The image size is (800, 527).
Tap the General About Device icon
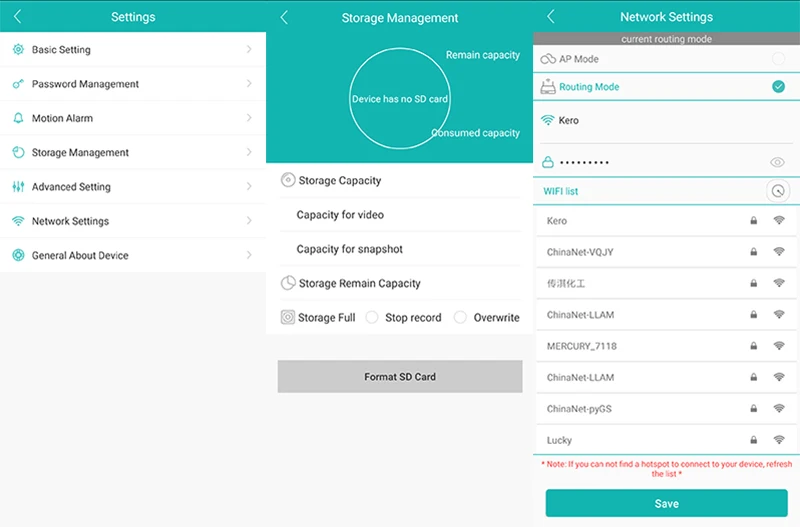click(x=18, y=255)
